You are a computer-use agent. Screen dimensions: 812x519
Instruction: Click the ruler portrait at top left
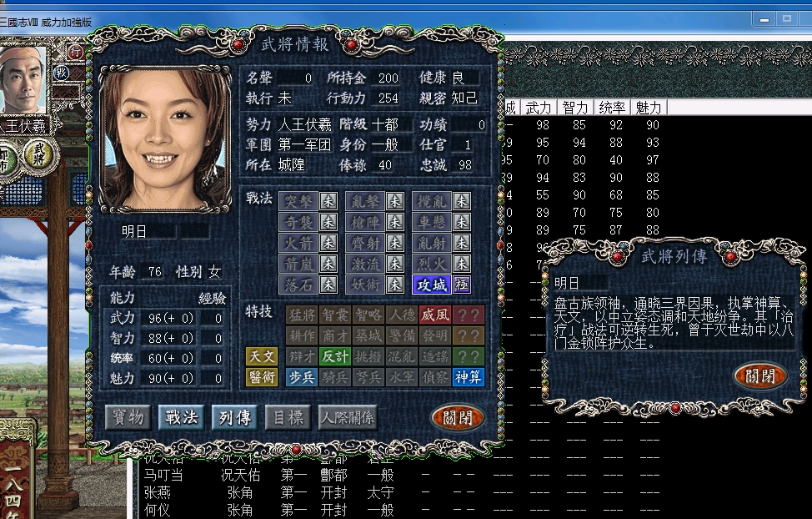point(22,80)
